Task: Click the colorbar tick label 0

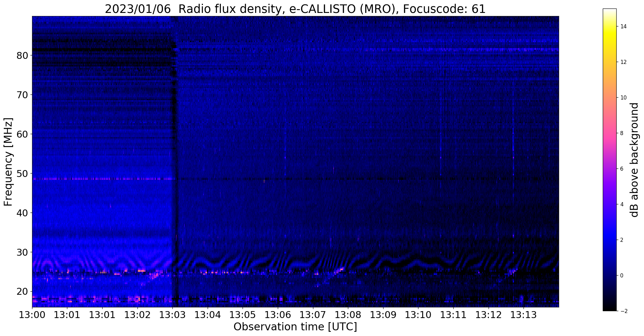Action: (x=621, y=276)
